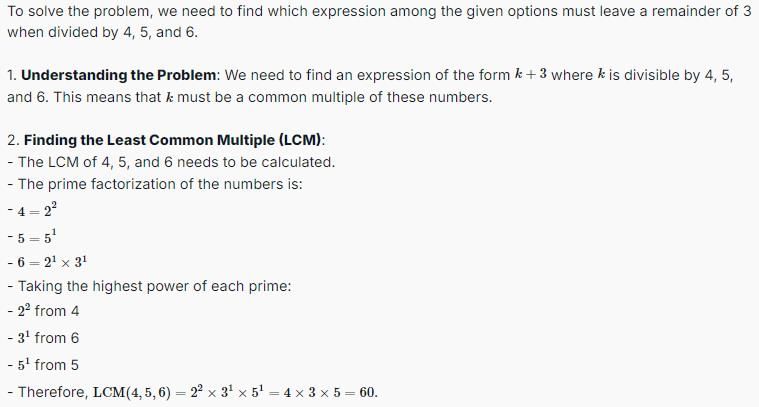Click the text 'Taking the highest power of each prime'
The width and height of the screenshot is (759, 407).
point(153,286)
